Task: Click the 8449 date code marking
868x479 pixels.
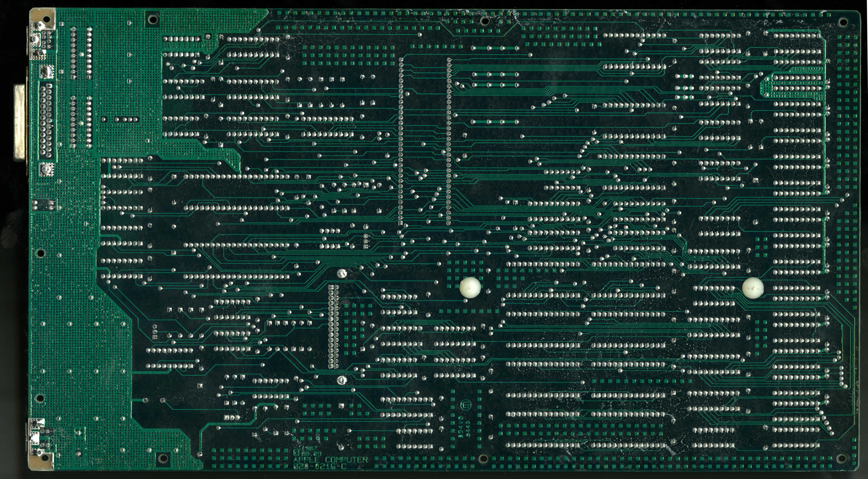Action: coord(468,429)
